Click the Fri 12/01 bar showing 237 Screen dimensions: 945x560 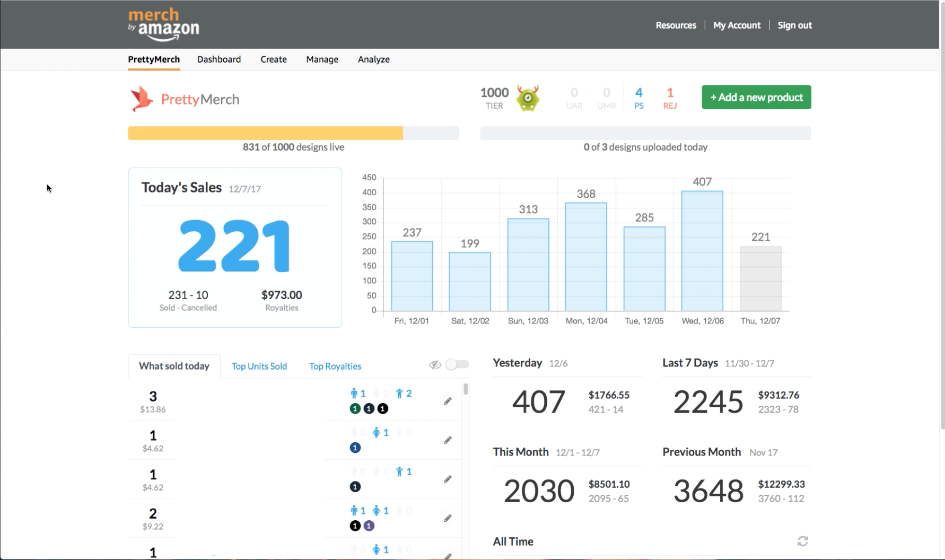point(412,276)
